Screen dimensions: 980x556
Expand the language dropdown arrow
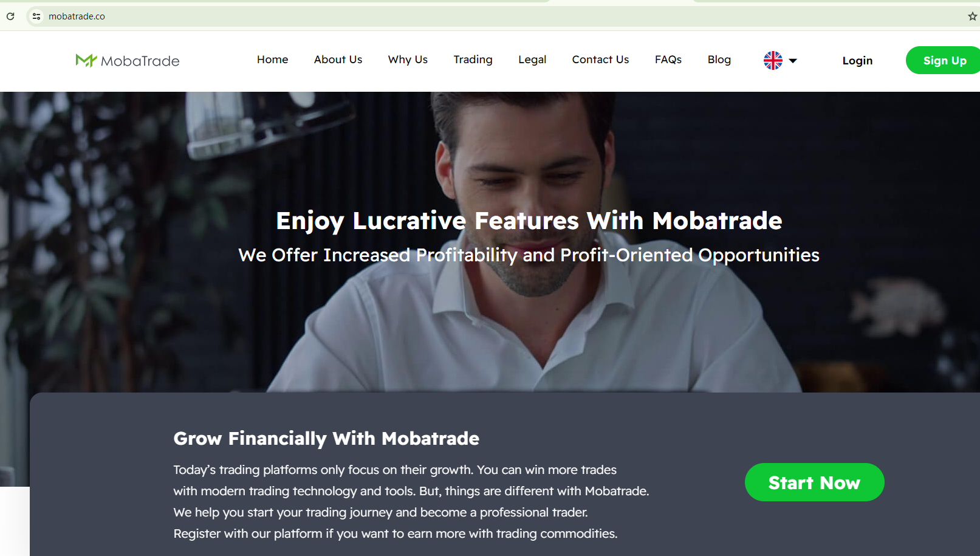click(793, 61)
